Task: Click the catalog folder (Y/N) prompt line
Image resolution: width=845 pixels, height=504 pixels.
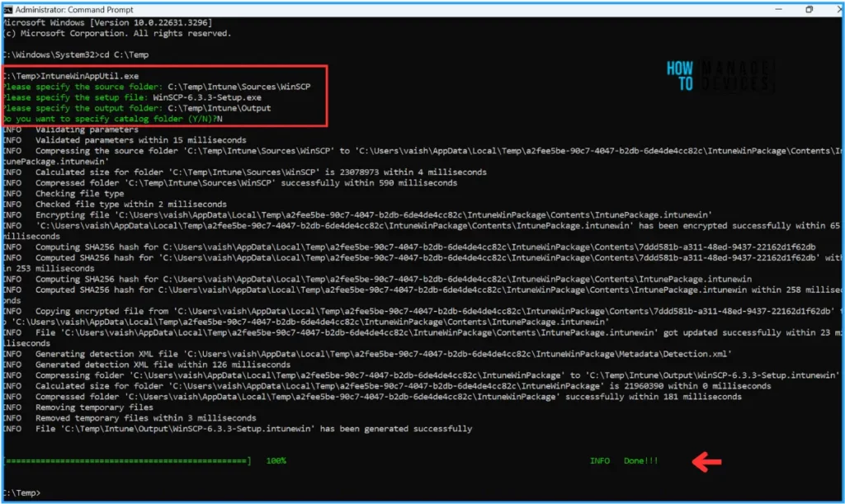Action: tap(112, 119)
